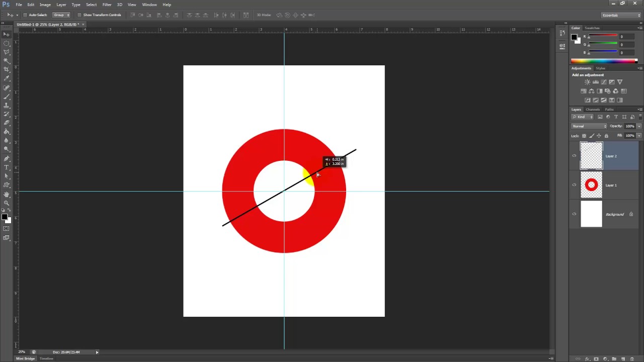
Task: Open the Group auto-select dropdown
Action: click(x=61, y=15)
